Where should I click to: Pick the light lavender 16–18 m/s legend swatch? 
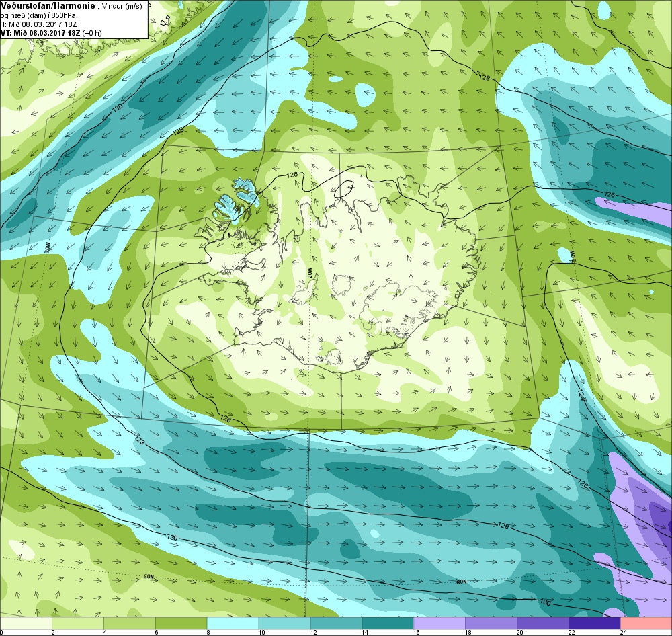439,623
